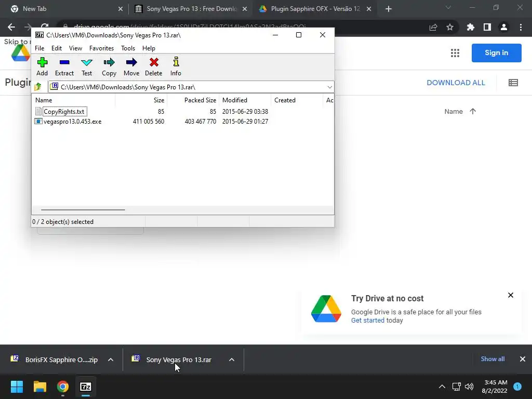Sort by the Modified column header
Viewport: 532px width, 399px height.
(x=245, y=100)
